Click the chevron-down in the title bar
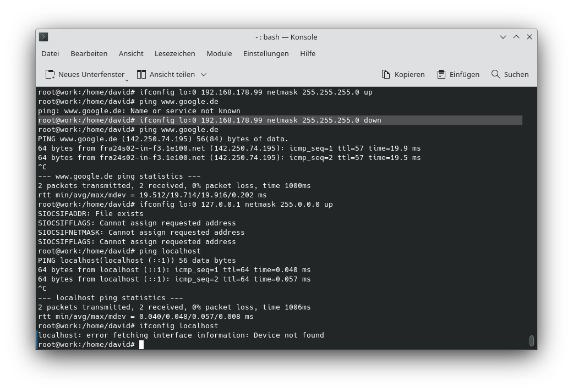Screen dimensions: 573x392 (503, 37)
